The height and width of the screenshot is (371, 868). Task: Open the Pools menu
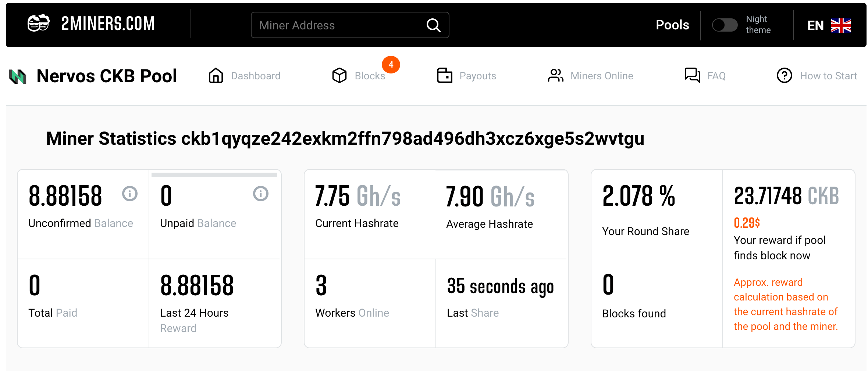click(x=672, y=25)
